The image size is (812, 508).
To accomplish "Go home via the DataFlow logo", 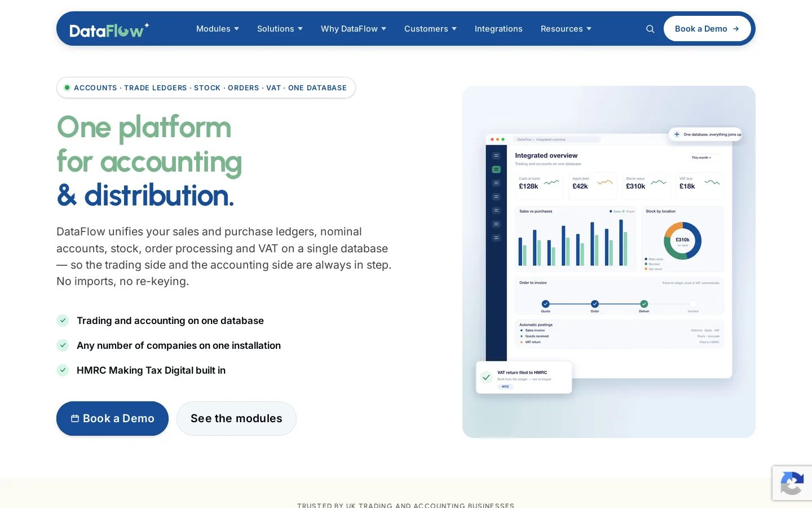I will pyautogui.click(x=109, y=29).
